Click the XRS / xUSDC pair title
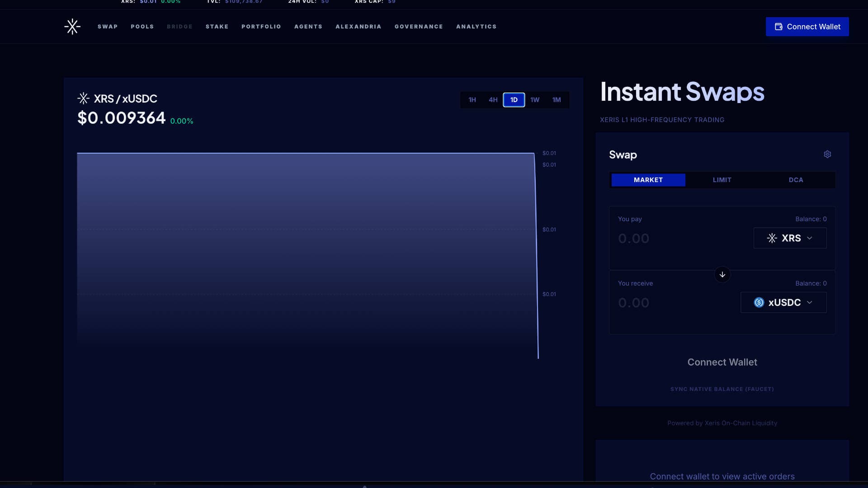 click(x=125, y=99)
